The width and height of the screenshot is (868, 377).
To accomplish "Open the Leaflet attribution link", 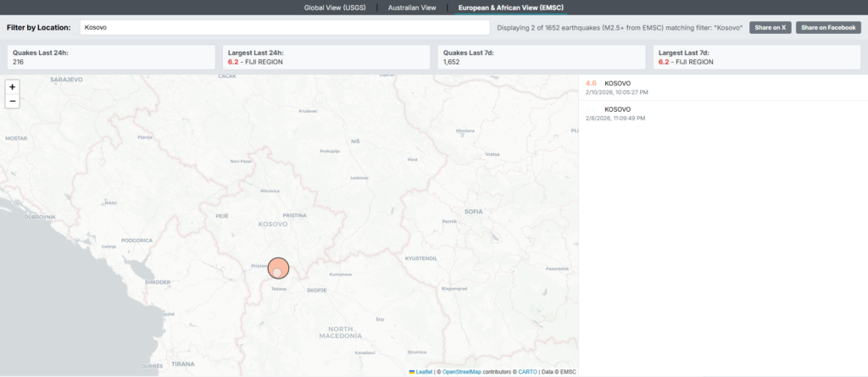I will click(425, 372).
